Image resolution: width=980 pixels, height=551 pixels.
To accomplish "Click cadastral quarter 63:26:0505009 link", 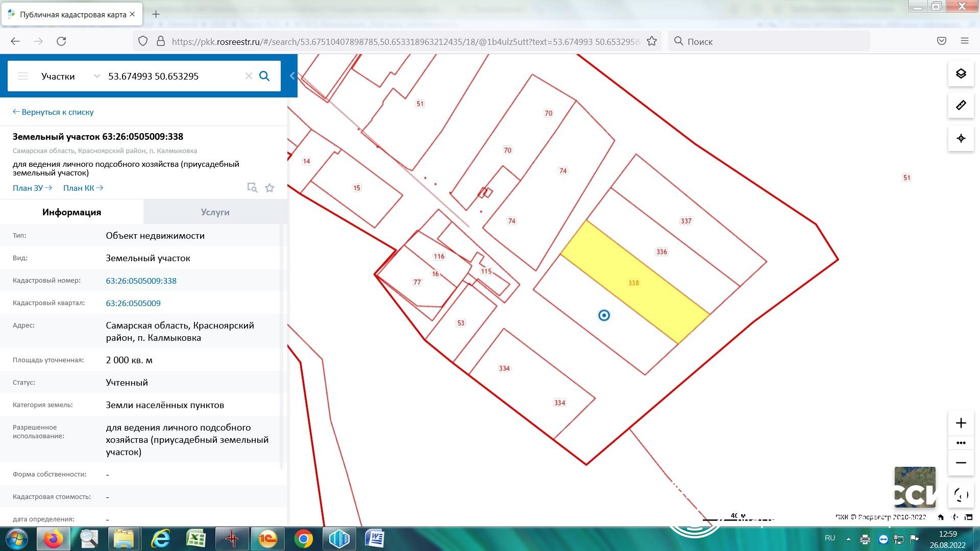I will tap(133, 303).
